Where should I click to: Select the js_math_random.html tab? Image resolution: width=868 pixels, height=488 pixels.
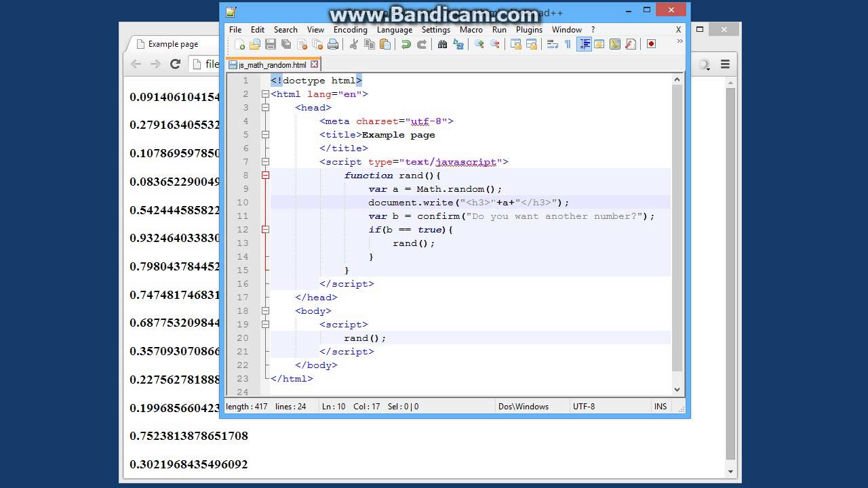273,65
